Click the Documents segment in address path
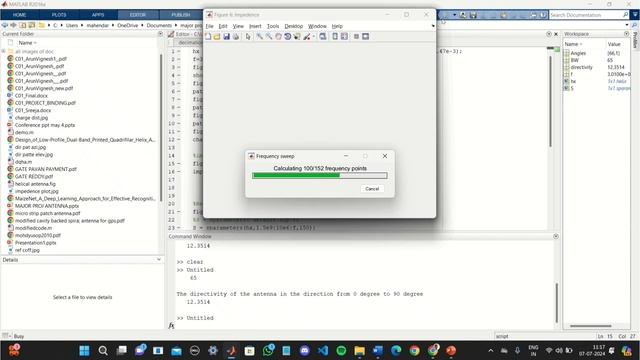This screenshot has width=640, height=360. click(159, 25)
